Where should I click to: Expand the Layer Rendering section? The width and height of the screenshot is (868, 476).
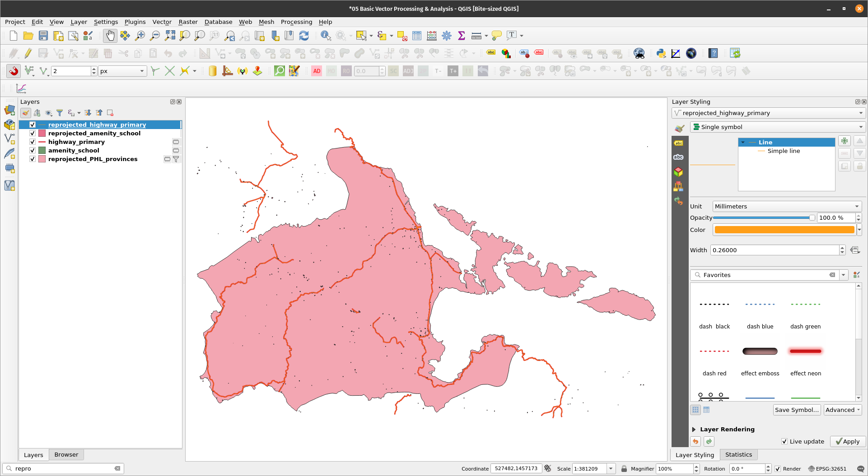coord(694,429)
